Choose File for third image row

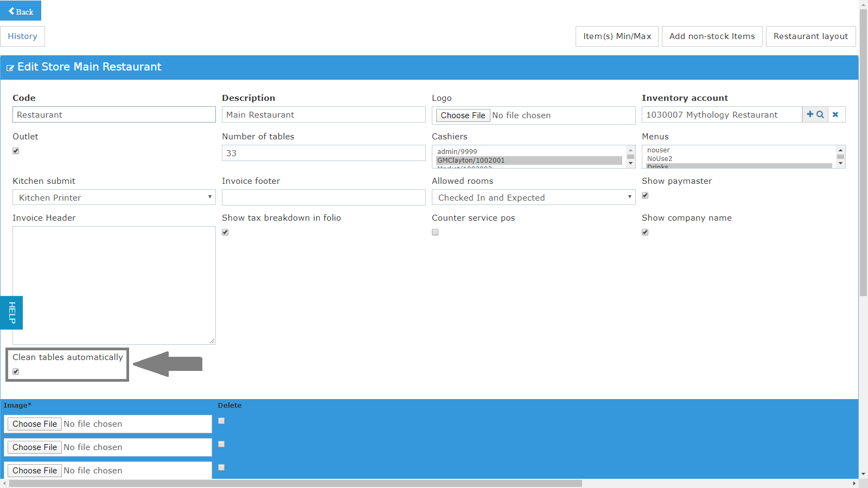coord(35,471)
